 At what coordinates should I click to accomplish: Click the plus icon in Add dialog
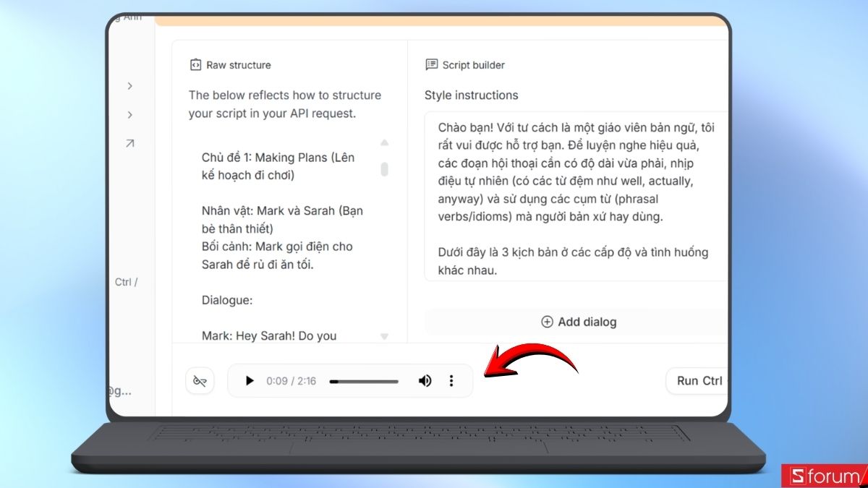click(547, 322)
